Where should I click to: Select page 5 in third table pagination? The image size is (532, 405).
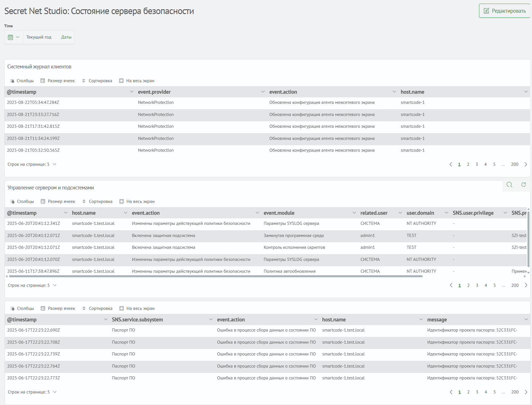click(x=495, y=392)
